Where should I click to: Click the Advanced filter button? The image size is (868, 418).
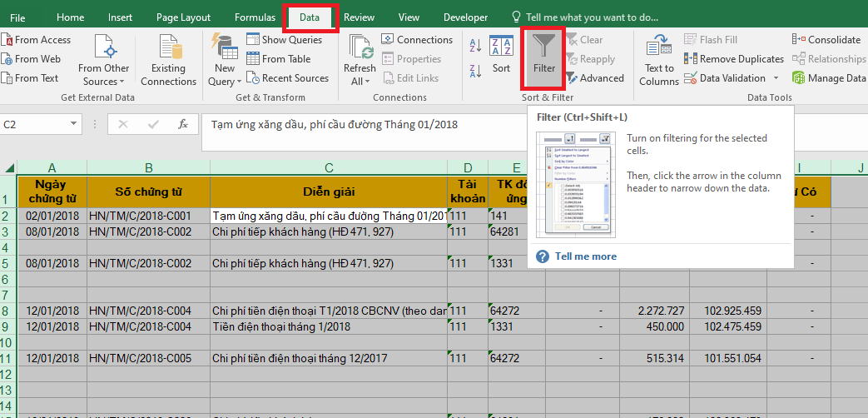(594, 78)
